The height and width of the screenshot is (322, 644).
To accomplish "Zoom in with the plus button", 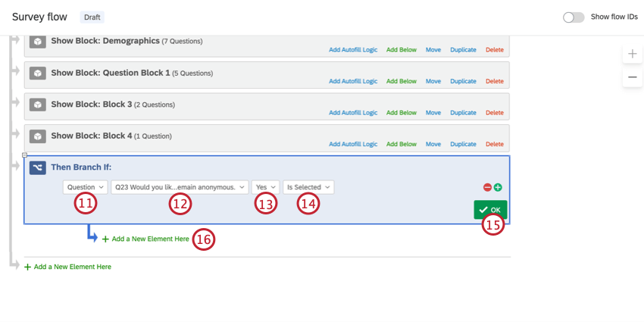I will pyautogui.click(x=633, y=54).
